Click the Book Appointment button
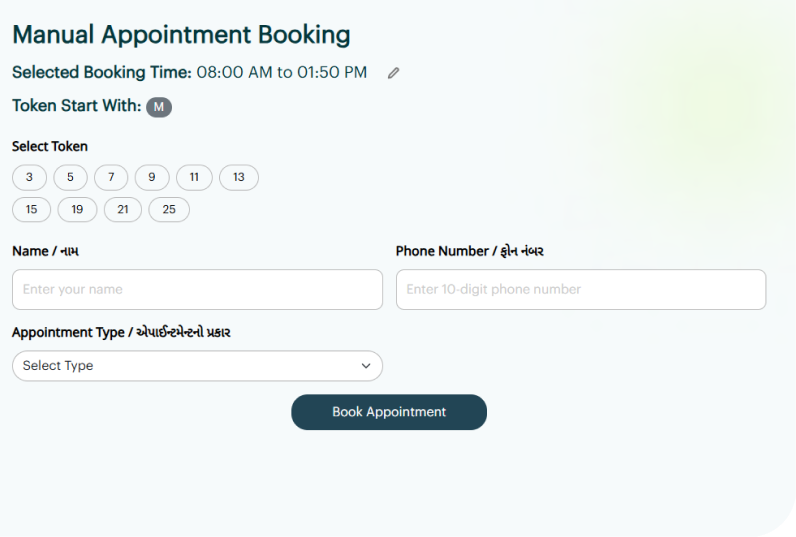This screenshot has width=796, height=537. [x=389, y=412]
